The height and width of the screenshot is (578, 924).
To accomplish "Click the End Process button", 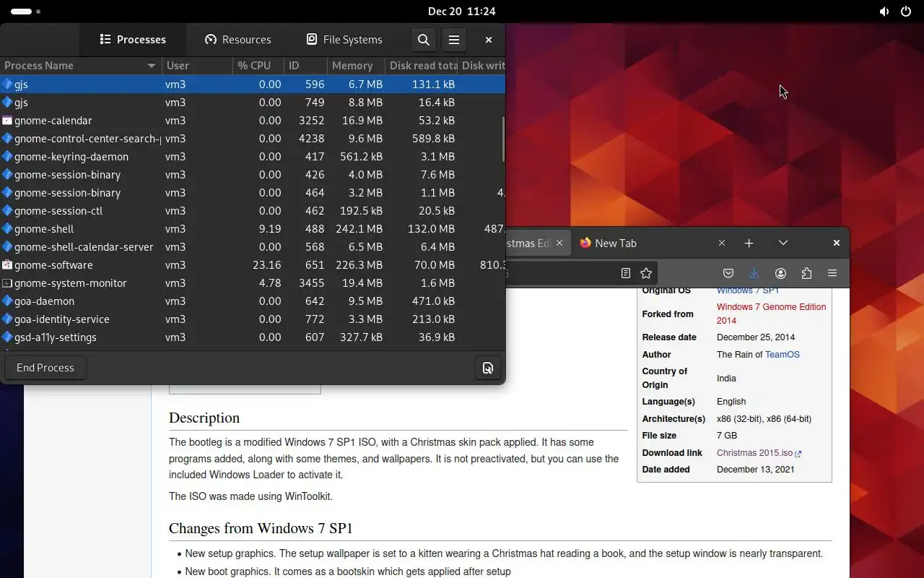I will click(45, 368).
